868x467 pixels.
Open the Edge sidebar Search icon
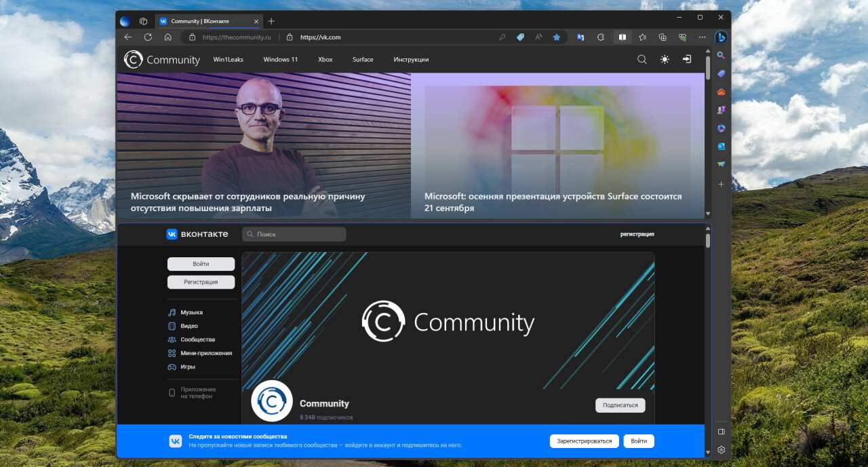coord(722,56)
